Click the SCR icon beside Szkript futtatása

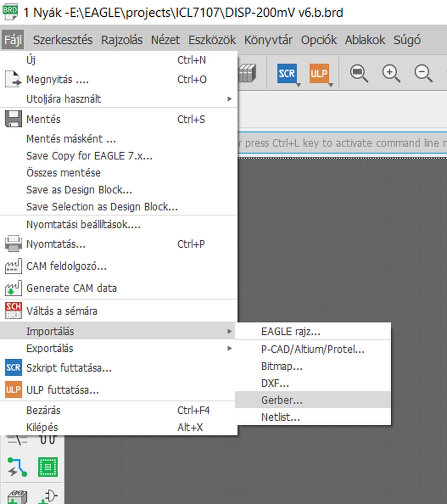(x=14, y=368)
